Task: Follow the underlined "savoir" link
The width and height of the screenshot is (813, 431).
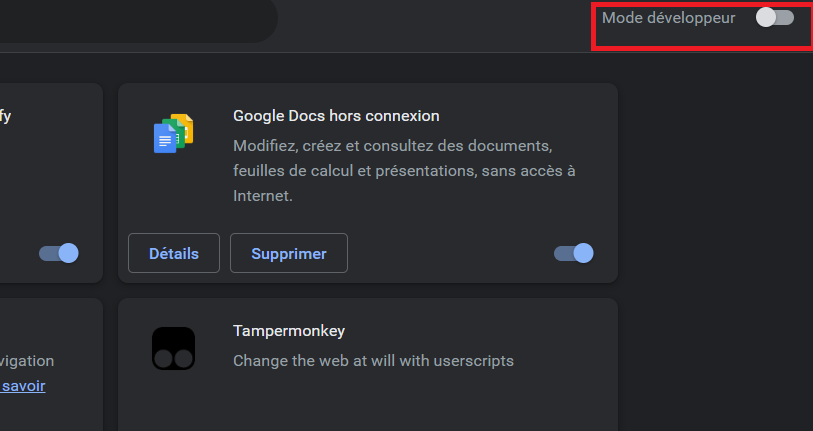Action: tap(23, 386)
